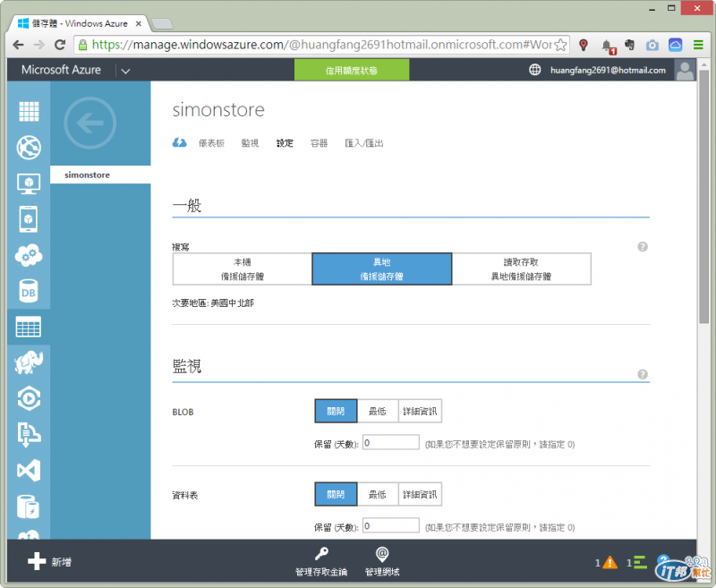Open 設定 configure tab
Image resolution: width=716 pixels, height=588 pixels.
tap(285, 143)
